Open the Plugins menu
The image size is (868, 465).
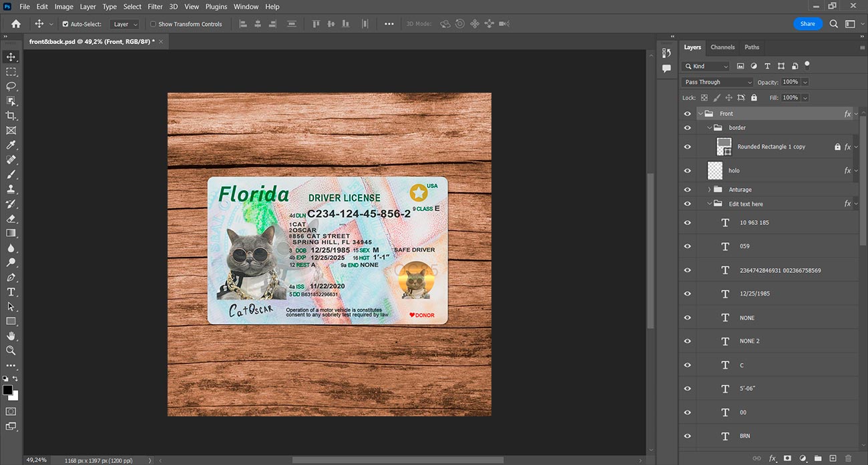[x=216, y=7]
